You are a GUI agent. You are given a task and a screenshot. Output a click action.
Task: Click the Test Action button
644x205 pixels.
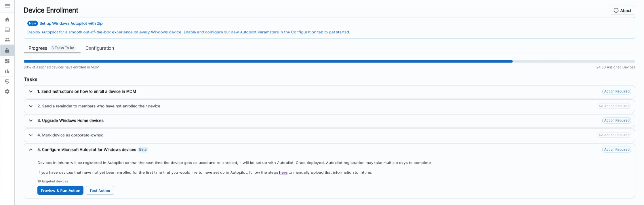(99, 191)
